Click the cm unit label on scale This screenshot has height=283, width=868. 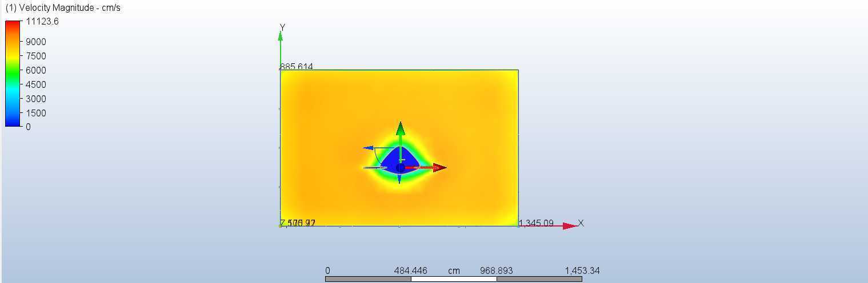point(454,271)
